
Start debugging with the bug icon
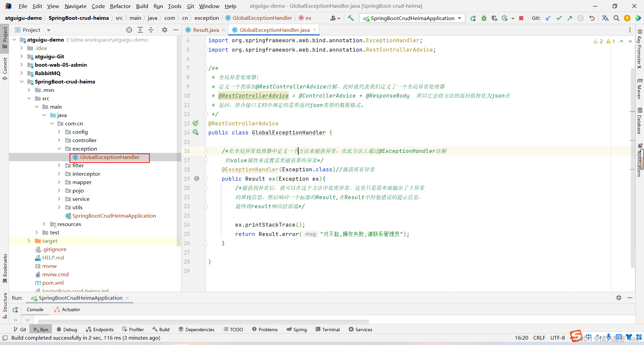(x=484, y=18)
